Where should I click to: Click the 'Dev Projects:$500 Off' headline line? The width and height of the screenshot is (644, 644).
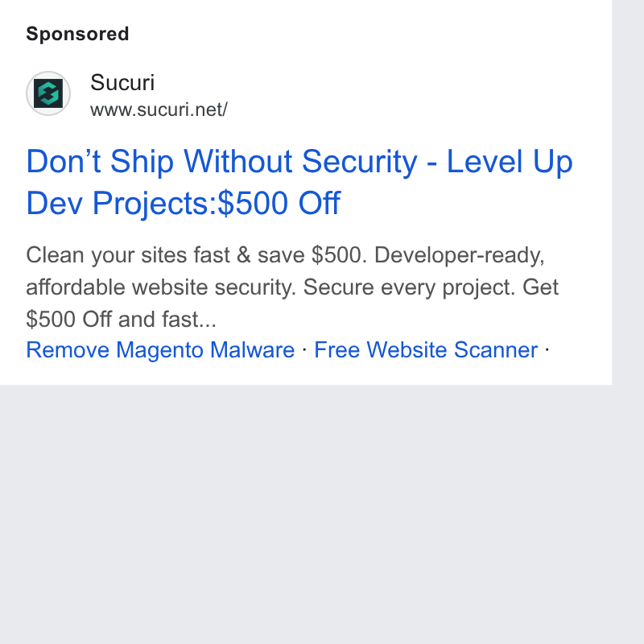pyautogui.click(x=184, y=203)
